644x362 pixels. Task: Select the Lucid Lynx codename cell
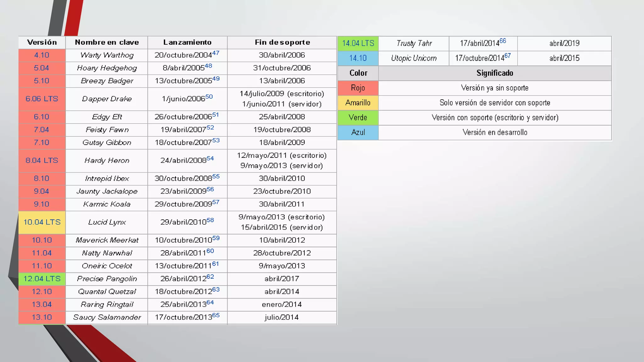(107, 222)
